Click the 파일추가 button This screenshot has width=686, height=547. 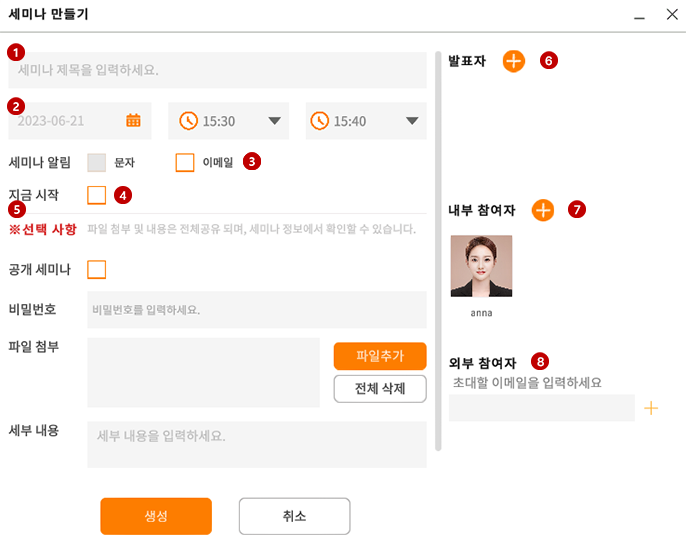pyautogui.click(x=380, y=356)
